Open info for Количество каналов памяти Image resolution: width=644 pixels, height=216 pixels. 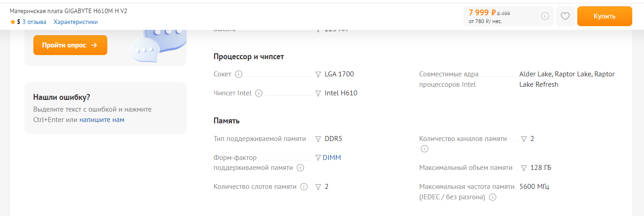(x=424, y=149)
